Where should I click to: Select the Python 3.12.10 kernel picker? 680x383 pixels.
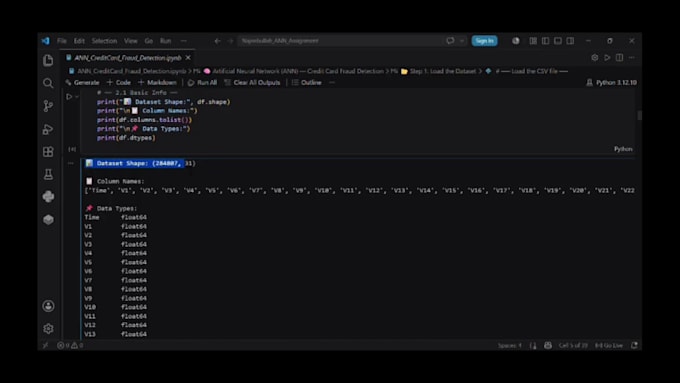(x=611, y=82)
